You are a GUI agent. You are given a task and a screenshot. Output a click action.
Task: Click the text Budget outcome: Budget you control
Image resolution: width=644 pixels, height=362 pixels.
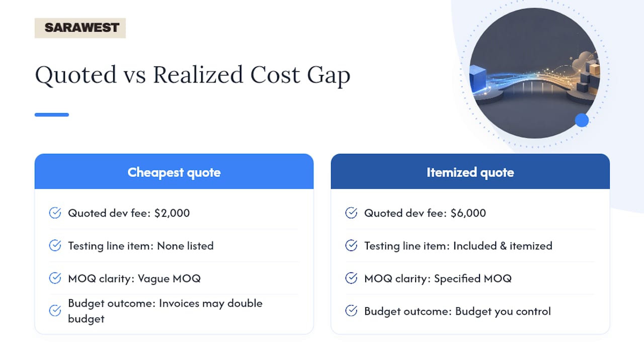(457, 311)
